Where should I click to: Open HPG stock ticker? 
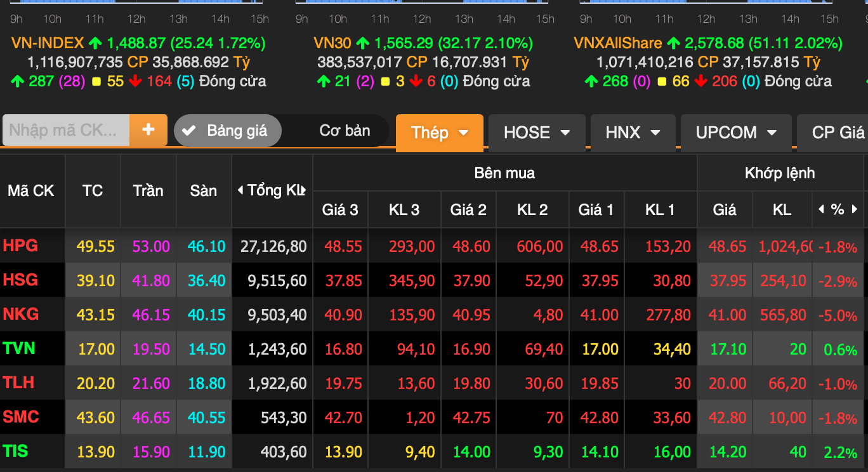(20, 246)
